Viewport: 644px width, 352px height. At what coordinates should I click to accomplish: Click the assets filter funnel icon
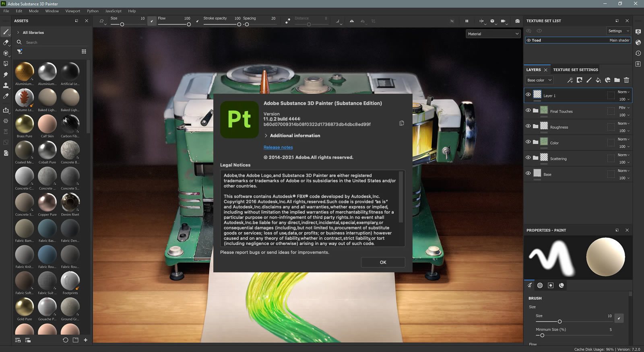coord(19,51)
